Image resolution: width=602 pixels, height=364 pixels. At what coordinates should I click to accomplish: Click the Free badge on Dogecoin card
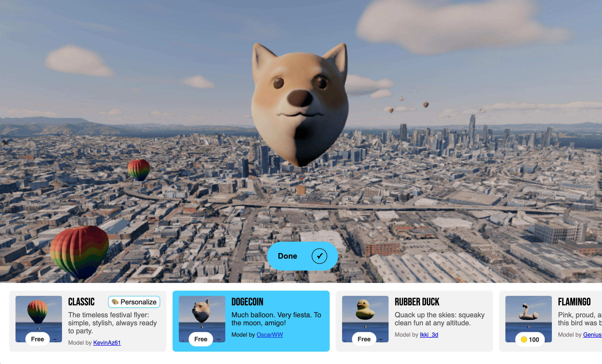(x=201, y=339)
